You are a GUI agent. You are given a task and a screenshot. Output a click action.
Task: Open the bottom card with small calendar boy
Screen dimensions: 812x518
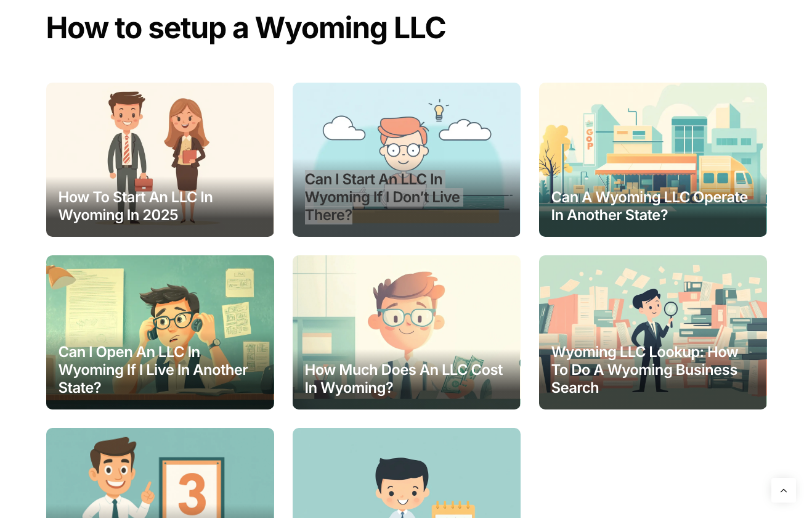(x=406, y=473)
